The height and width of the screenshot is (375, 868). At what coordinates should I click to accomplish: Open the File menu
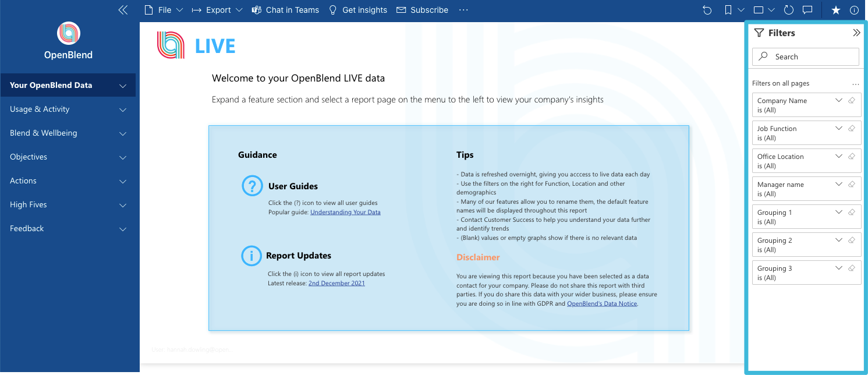[164, 10]
